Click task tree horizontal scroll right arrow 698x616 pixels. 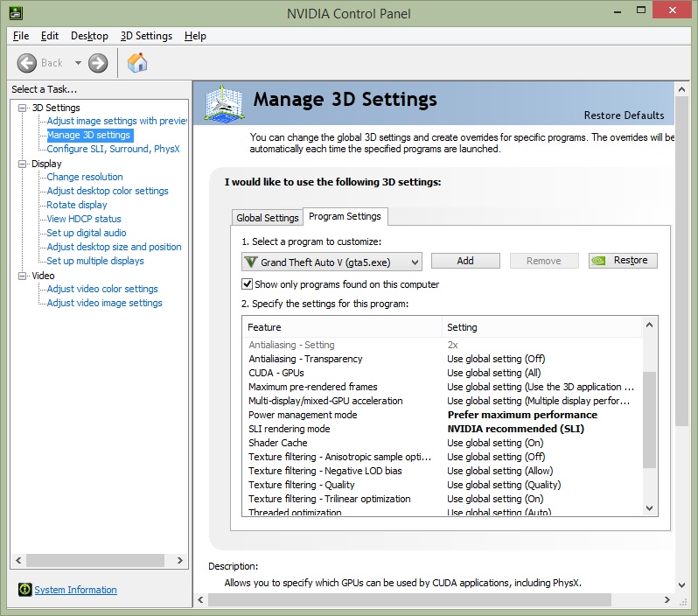[x=180, y=560]
